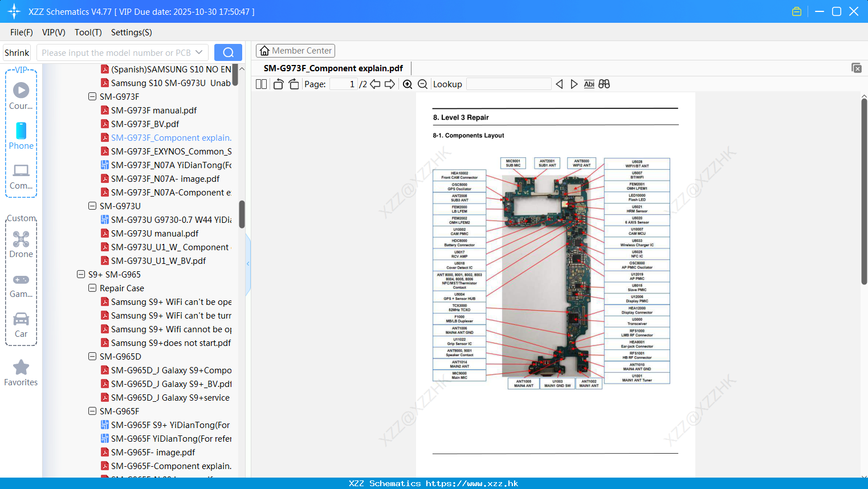Open File menu
Viewport: 868px width, 489px height.
(22, 32)
